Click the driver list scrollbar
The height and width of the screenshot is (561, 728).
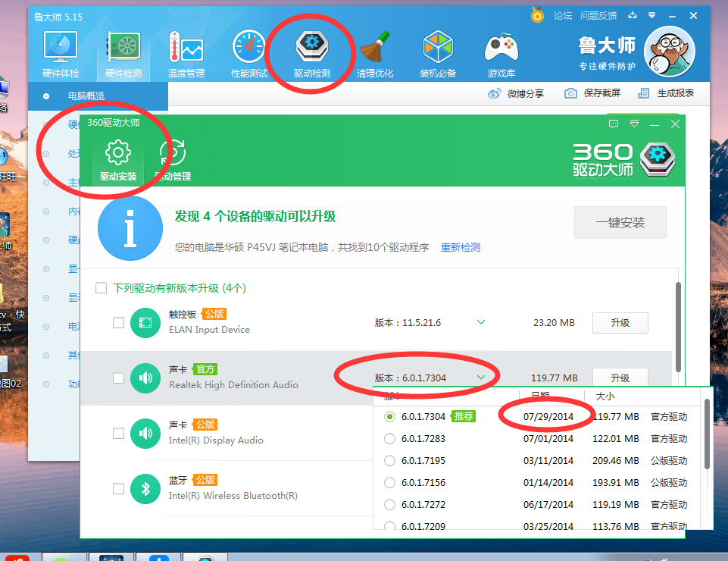[x=678, y=327]
